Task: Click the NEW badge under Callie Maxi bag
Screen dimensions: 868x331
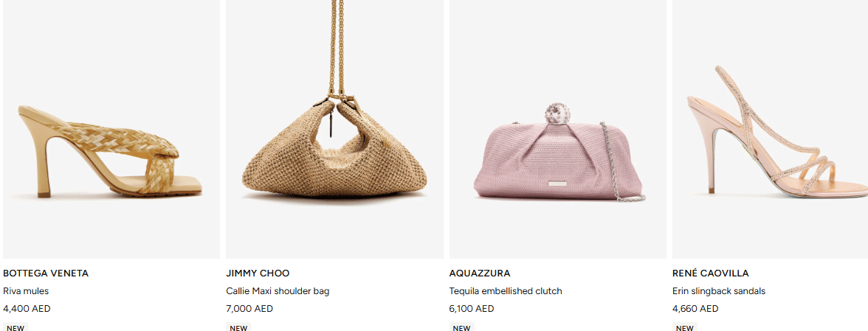Action: click(238, 327)
